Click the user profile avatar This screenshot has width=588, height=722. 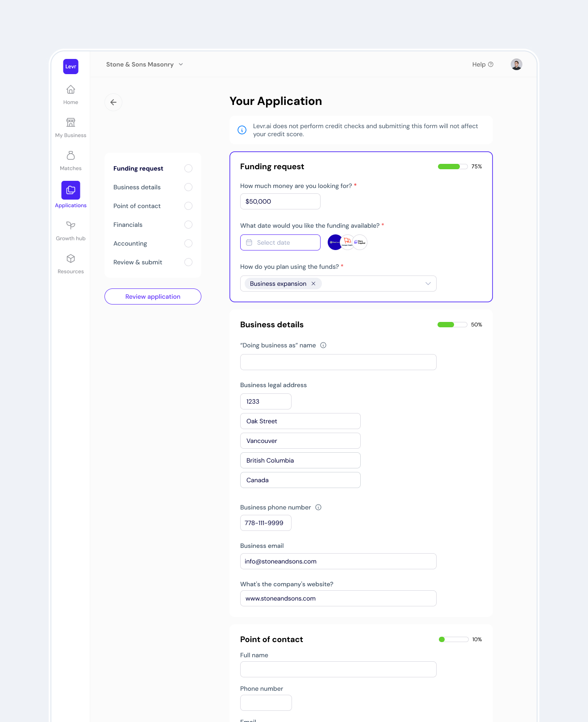click(x=516, y=64)
